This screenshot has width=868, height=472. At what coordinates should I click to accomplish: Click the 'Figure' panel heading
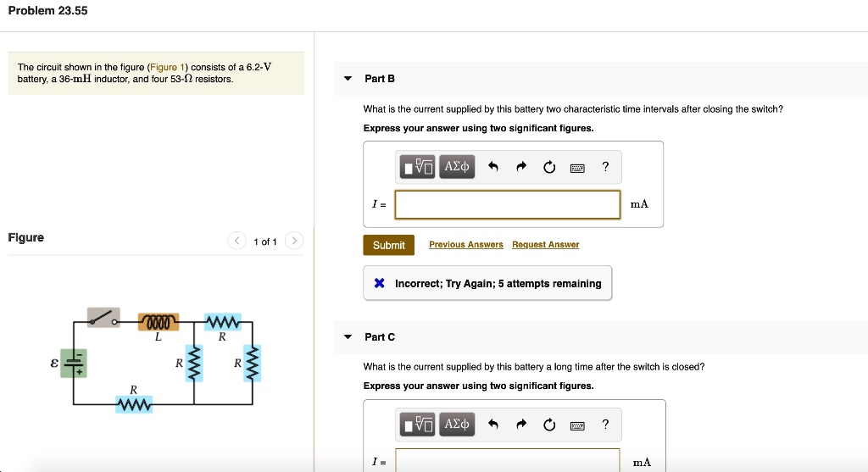pyautogui.click(x=26, y=237)
